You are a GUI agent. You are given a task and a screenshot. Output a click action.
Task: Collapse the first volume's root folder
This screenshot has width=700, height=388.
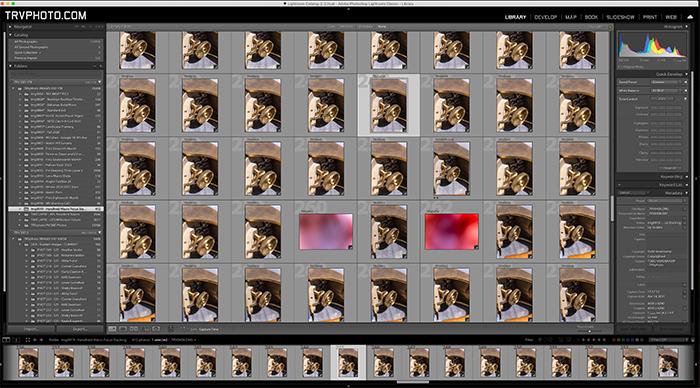[x=14, y=88]
